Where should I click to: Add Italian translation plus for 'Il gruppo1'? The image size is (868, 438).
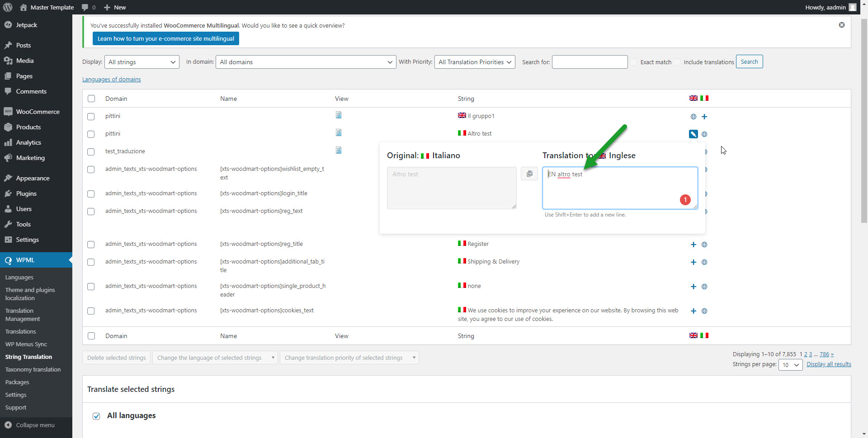pos(704,117)
